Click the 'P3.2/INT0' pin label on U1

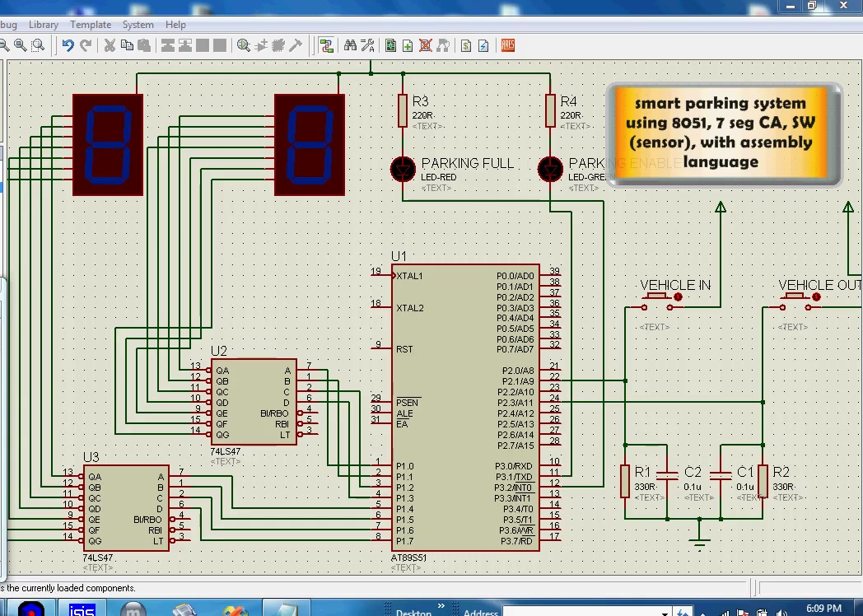click(514, 488)
